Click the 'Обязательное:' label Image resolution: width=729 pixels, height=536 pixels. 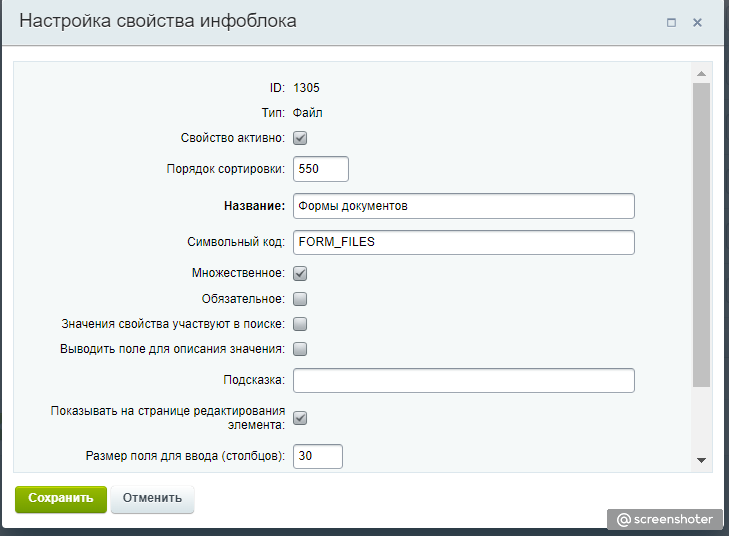pos(243,299)
